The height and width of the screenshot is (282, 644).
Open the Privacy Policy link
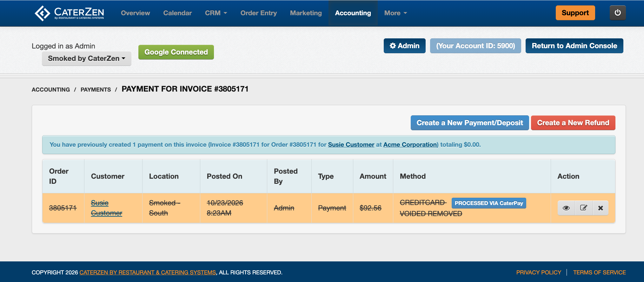(539, 272)
